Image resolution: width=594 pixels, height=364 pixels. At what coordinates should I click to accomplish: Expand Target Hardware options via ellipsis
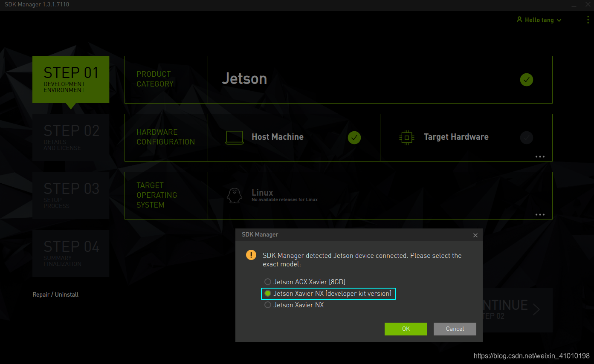(540, 156)
